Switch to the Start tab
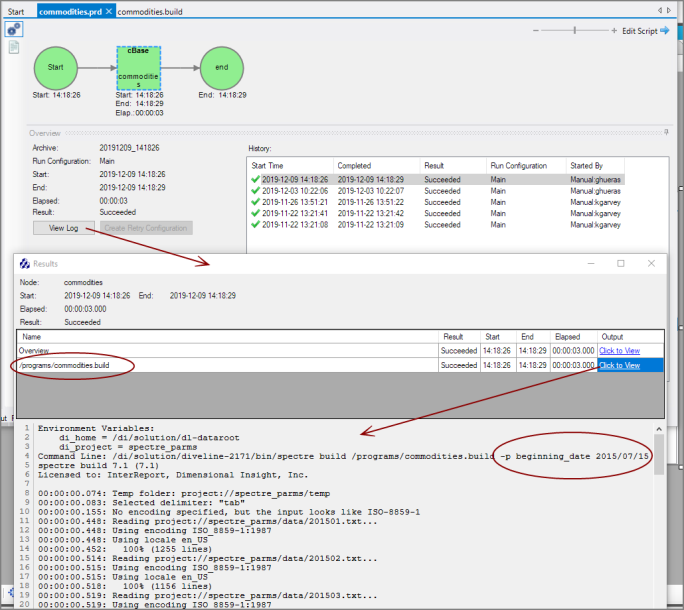 coord(16,11)
